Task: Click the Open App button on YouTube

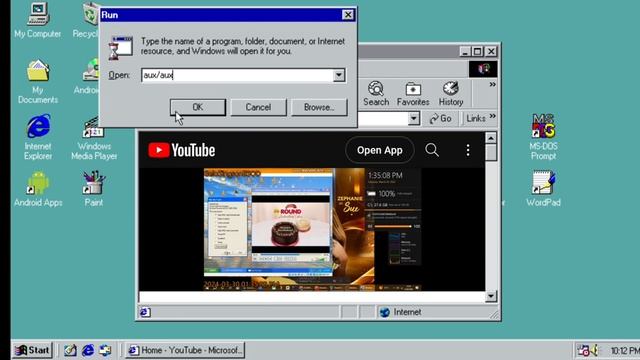Action: click(380, 150)
